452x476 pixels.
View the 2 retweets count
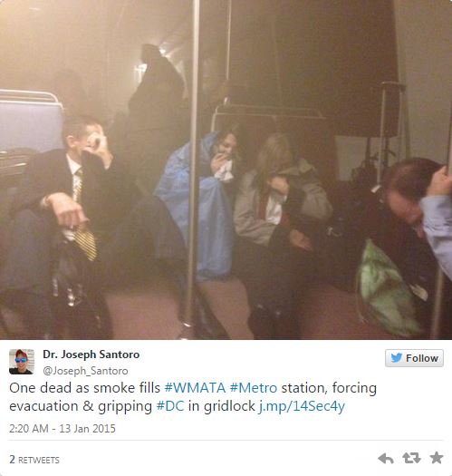click(x=34, y=460)
